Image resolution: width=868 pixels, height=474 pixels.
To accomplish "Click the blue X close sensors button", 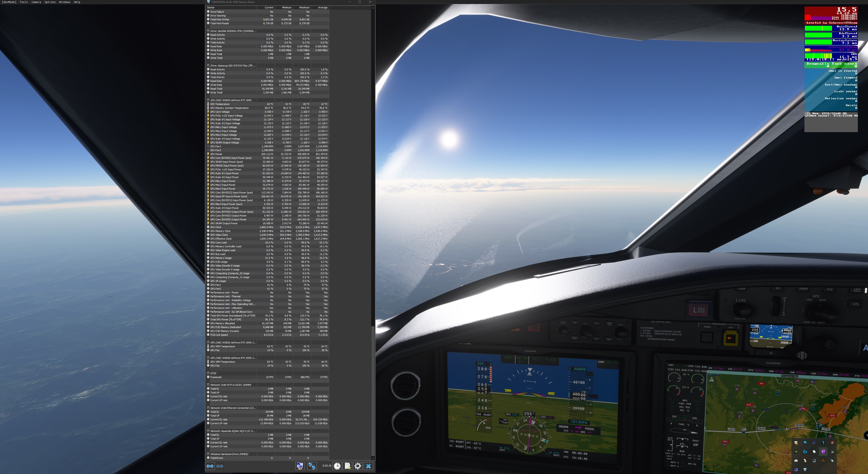I will pyautogui.click(x=368, y=466).
